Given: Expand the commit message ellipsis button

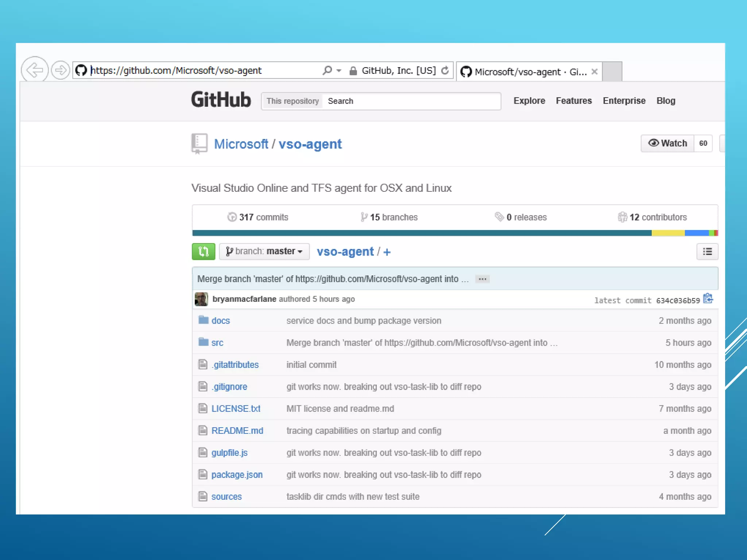Looking at the screenshot, I should coord(482,279).
